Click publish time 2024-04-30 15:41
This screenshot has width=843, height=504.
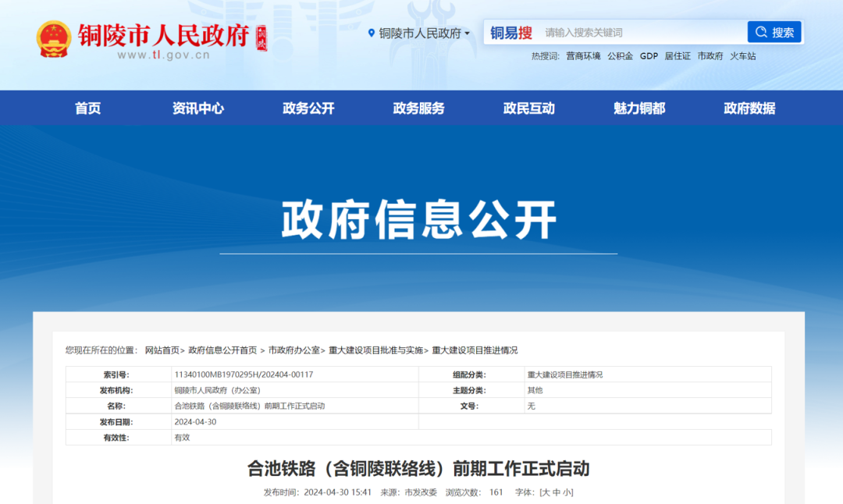338,492
